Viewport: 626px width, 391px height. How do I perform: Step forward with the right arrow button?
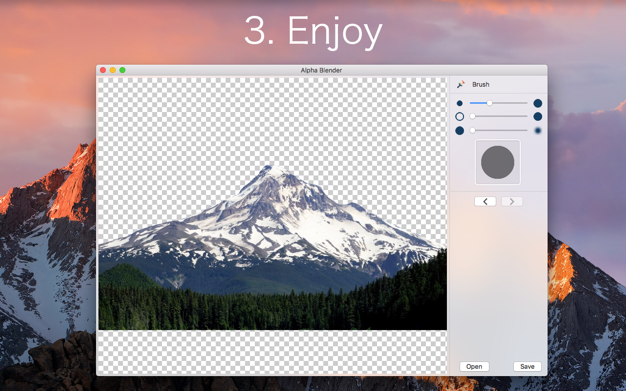tap(512, 201)
